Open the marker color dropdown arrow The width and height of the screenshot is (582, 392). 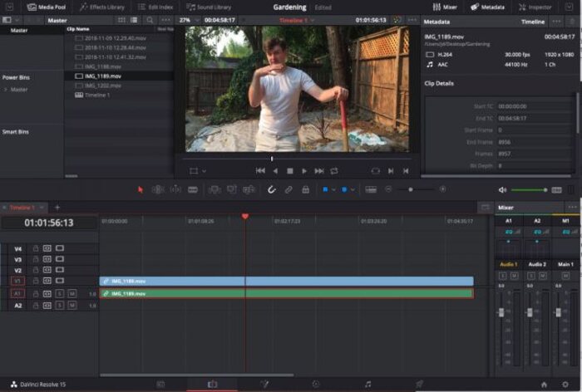353,190
